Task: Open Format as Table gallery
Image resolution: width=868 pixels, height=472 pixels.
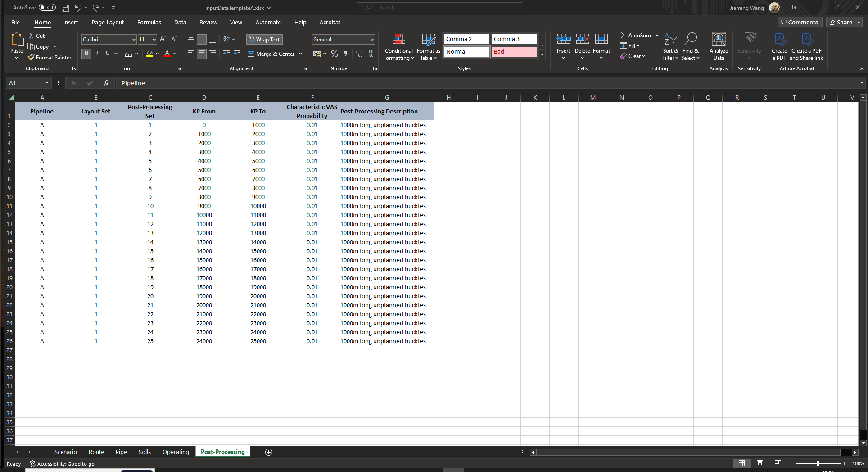Action: pyautogui.click(x=429, y=47)
